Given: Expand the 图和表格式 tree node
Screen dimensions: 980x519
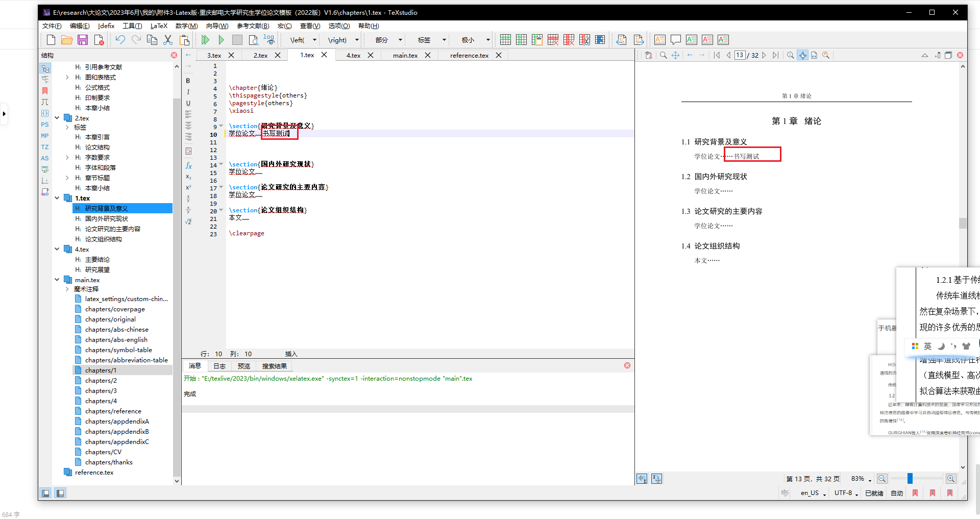Looking at the screenshot, I should click(67, 77).
